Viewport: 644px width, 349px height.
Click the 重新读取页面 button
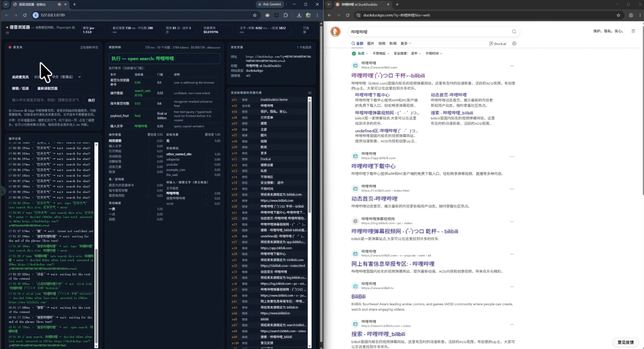tap(48, 88)
